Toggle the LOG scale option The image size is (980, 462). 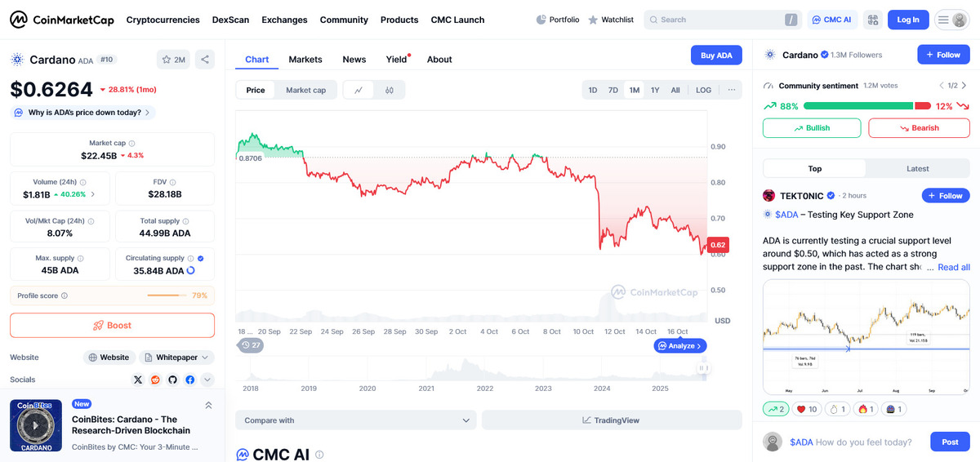tap(703, 90)
